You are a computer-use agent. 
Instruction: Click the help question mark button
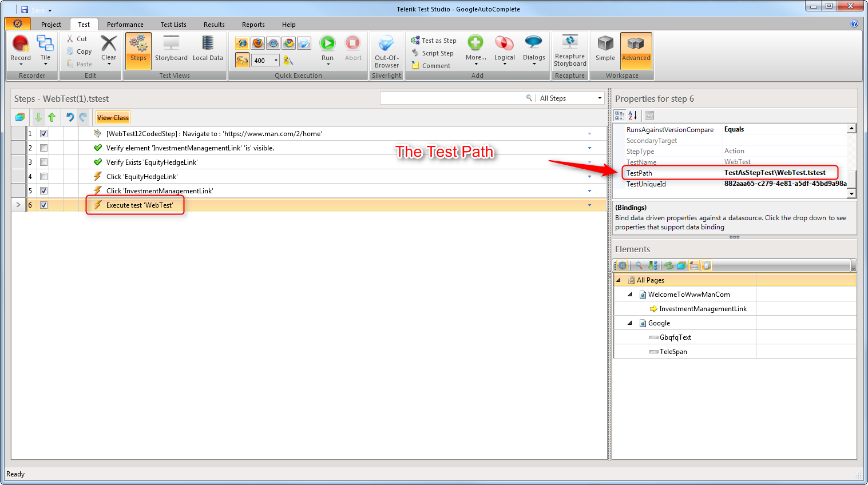tap(854, 23)
